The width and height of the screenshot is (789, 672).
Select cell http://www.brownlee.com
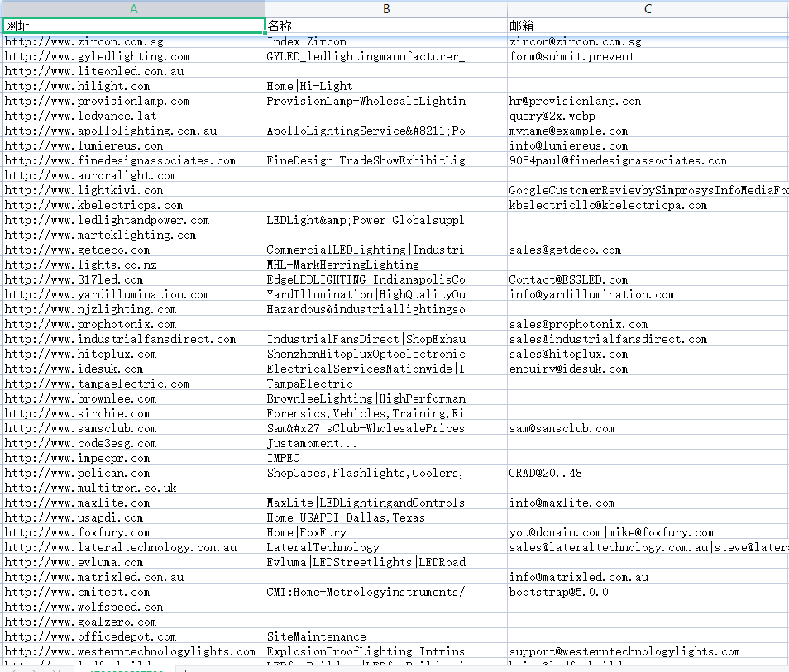tap(134, 399)
